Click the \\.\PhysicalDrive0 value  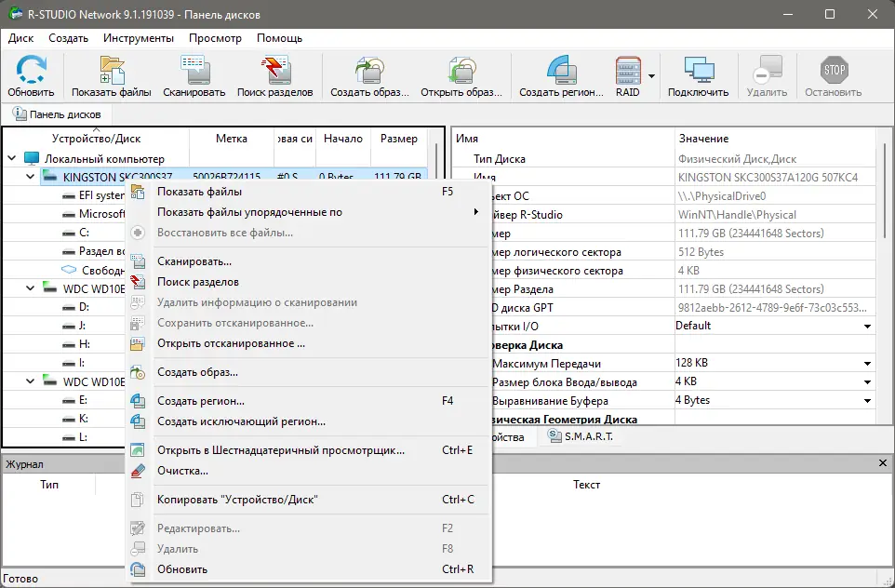pyautogui.click(x=722, y=195)
